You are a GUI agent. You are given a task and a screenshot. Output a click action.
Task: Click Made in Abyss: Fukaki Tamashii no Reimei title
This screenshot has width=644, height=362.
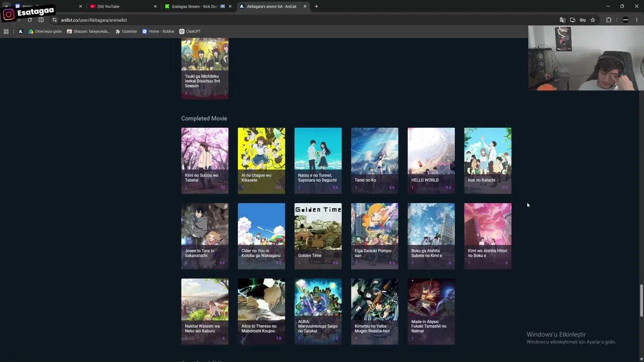click(x=429, y=326)
